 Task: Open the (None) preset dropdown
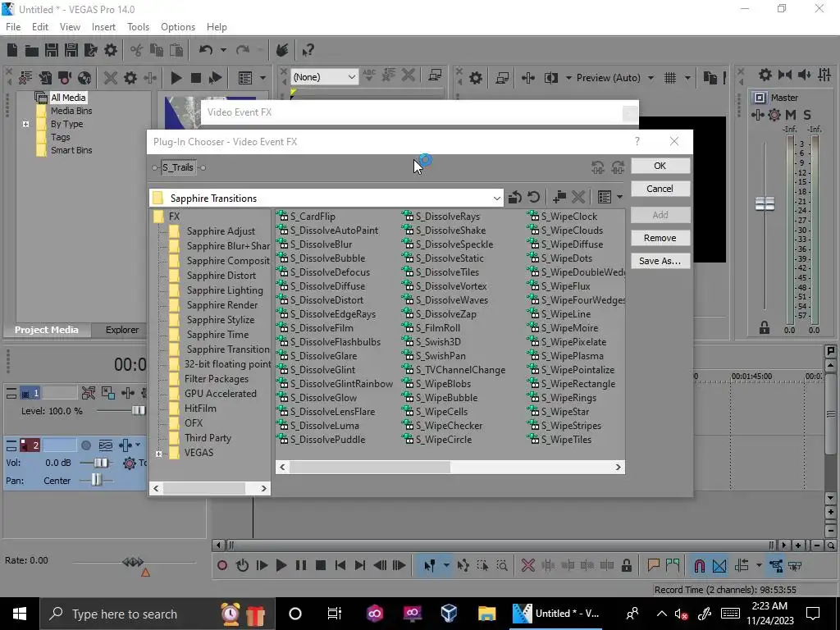tap(351, 77)
